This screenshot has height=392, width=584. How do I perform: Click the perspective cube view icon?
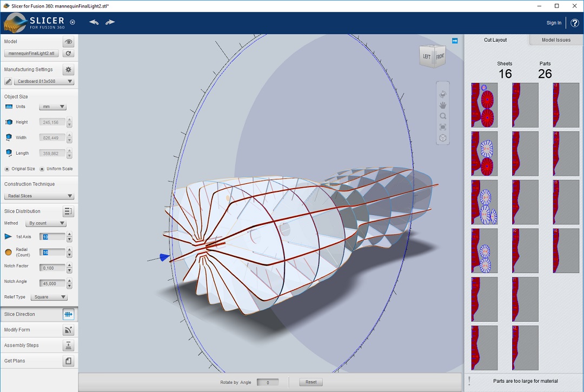443,138
